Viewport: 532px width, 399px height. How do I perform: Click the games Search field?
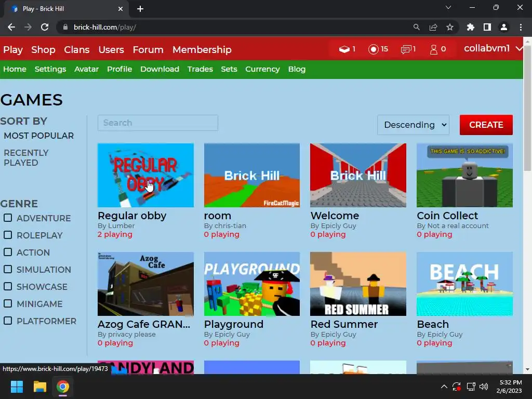pyautogui.click(x=158, y=123)
